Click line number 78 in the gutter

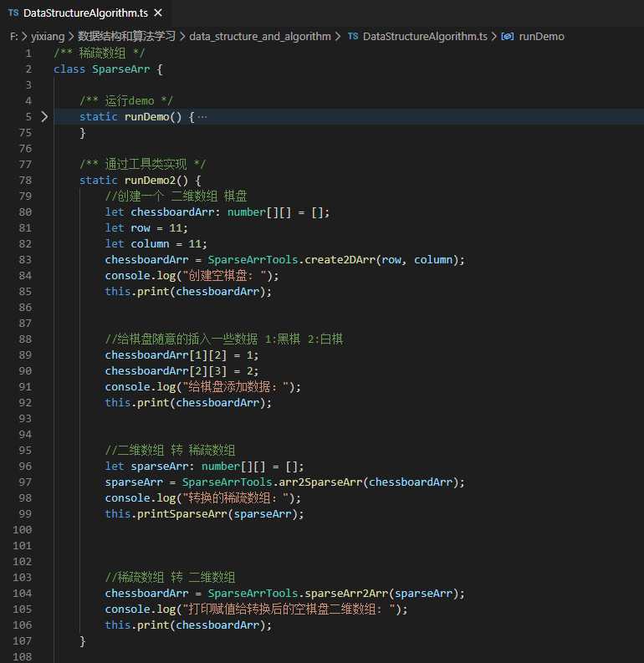click(25, 181)
